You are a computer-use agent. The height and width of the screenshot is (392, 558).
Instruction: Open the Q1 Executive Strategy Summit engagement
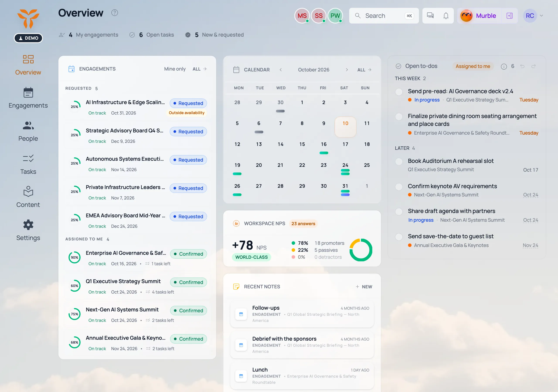pos(137,286)
